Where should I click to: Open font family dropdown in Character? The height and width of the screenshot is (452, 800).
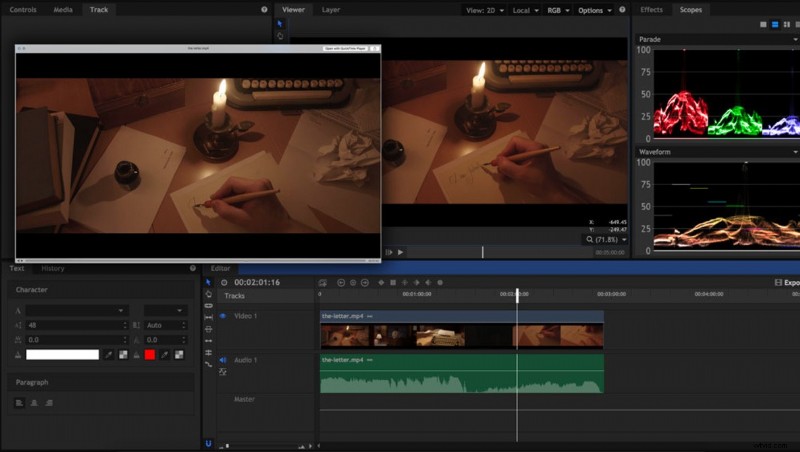click(x=77, y=310)
